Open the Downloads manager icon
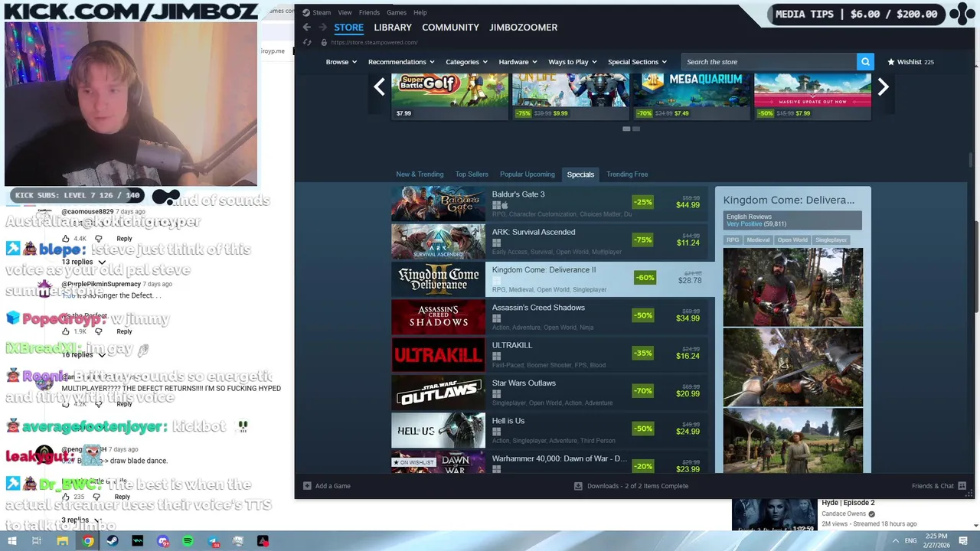Viewport: 980px width, 551px height. pos(578,486)
